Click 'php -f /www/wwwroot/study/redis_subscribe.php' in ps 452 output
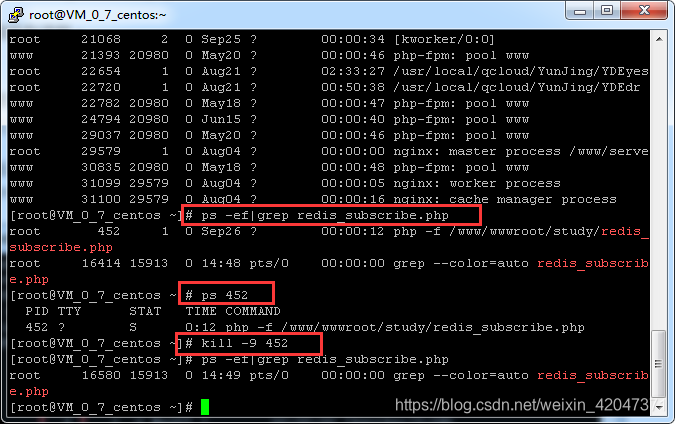This screenshot has height=424, width=675. click(x=405, y=328)
